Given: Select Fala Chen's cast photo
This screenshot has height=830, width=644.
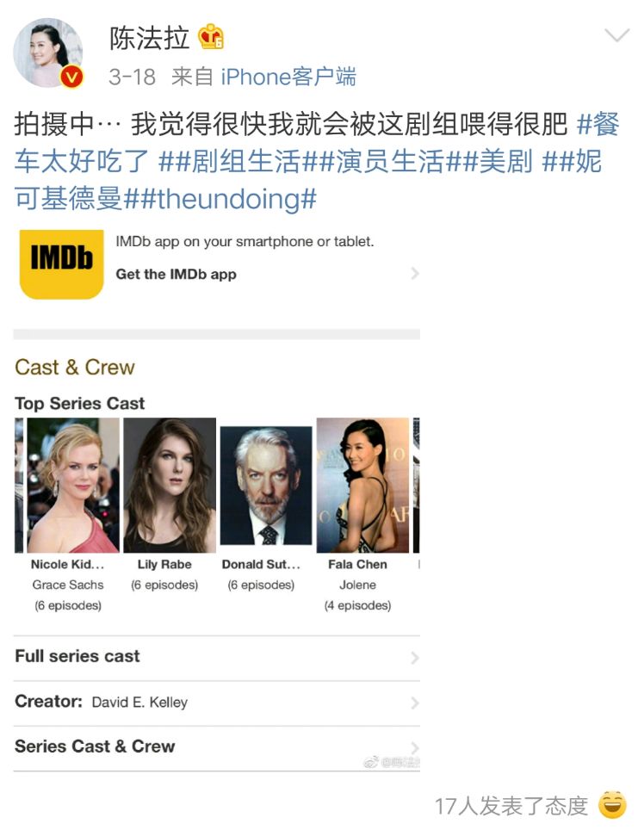Looking at the screenshot, I should (362, 486).
